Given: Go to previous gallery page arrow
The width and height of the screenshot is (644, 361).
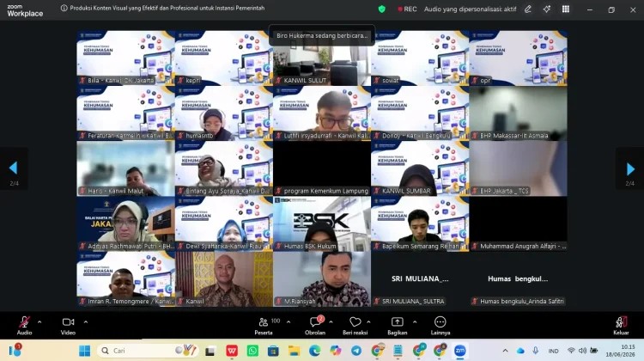Looking at the screenshot, I should (14, 168).
